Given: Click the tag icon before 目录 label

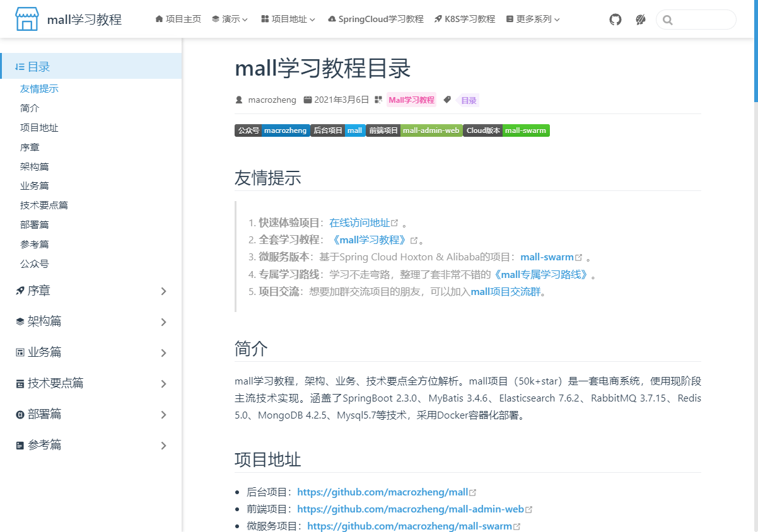Looking at the screenshot, I should [x=447, y=100].
